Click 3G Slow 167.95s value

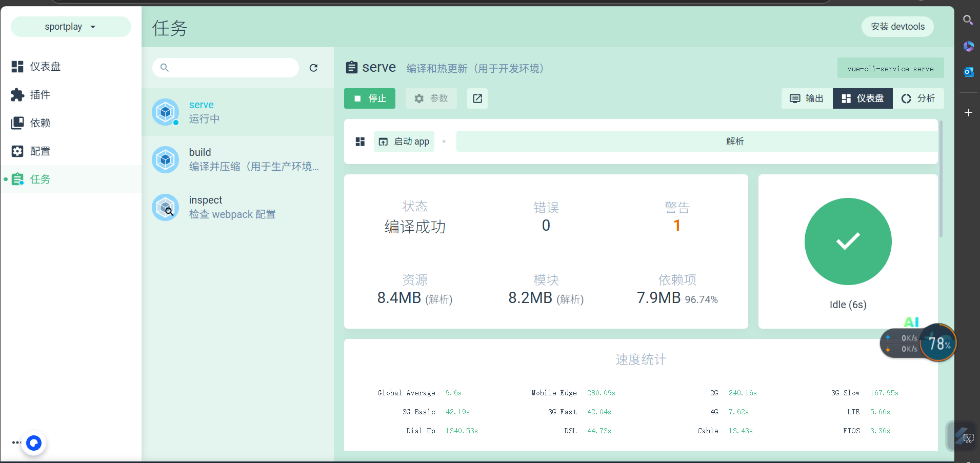click(x=884, y=393)
